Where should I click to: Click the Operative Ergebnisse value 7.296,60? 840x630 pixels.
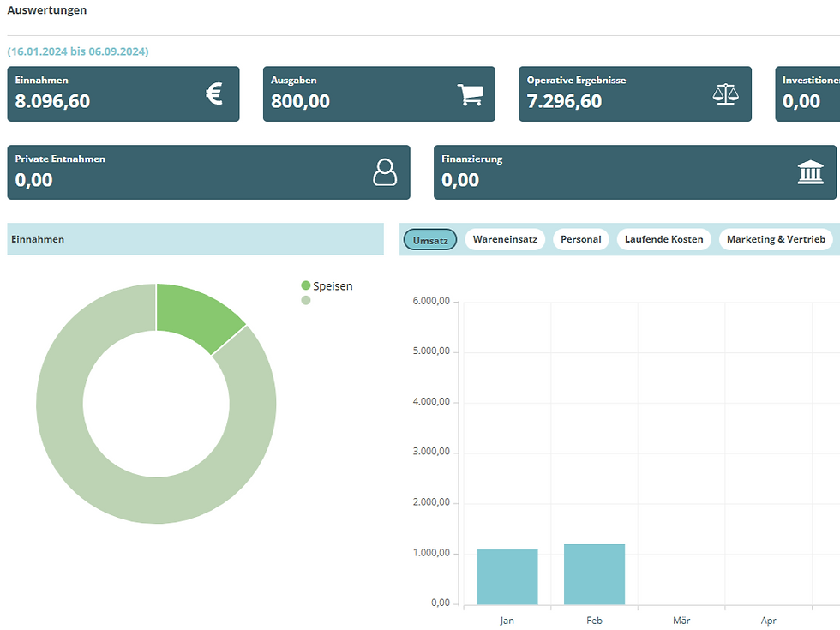coord(564,101)
